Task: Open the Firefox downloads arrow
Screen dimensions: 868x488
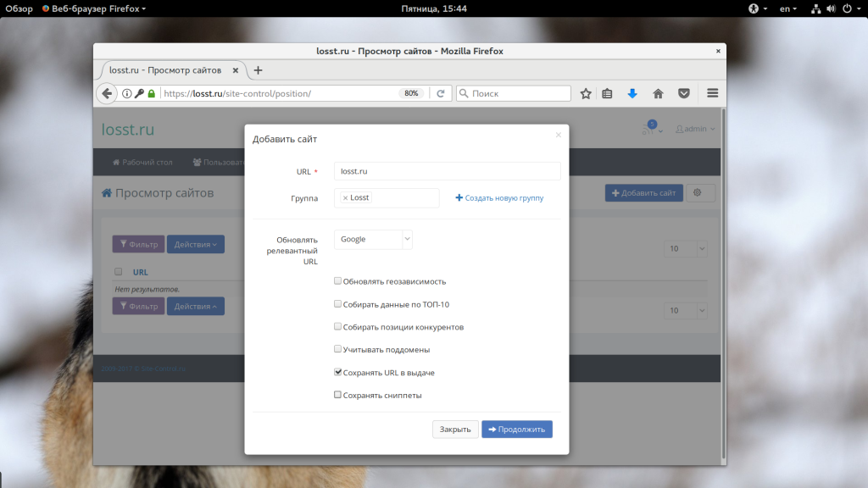Action: (632, 93)
